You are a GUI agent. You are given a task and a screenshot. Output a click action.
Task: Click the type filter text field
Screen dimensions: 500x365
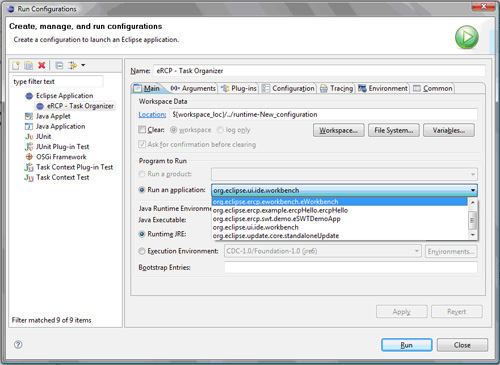[57, 82]
